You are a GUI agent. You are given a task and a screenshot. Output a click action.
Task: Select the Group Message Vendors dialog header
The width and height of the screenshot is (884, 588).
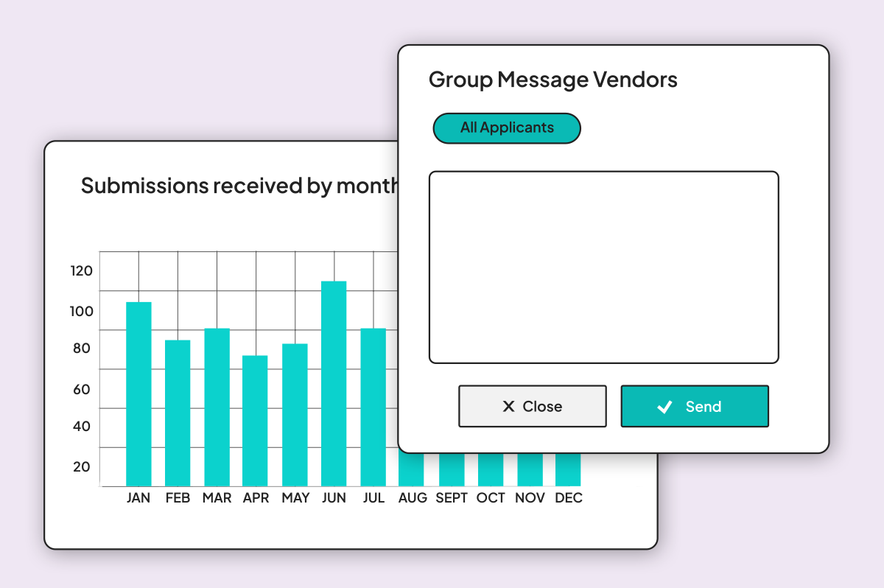click(553, 79)
